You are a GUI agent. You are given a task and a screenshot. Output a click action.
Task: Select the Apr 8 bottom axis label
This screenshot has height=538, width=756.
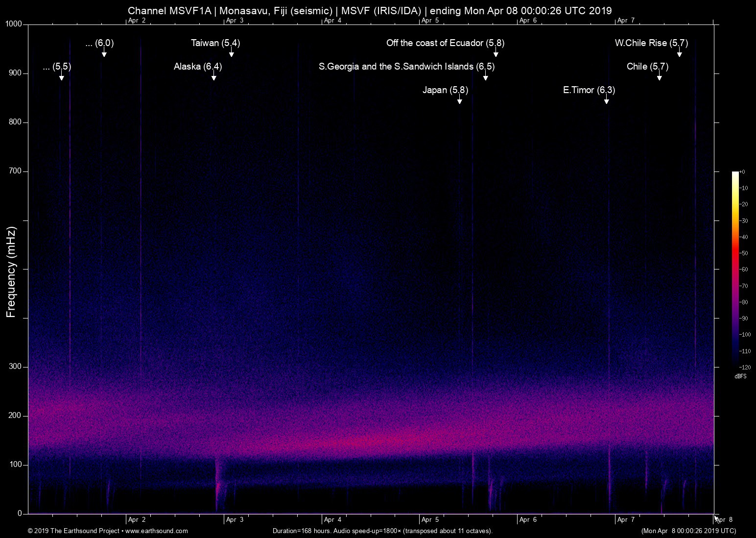coord(725,519)
